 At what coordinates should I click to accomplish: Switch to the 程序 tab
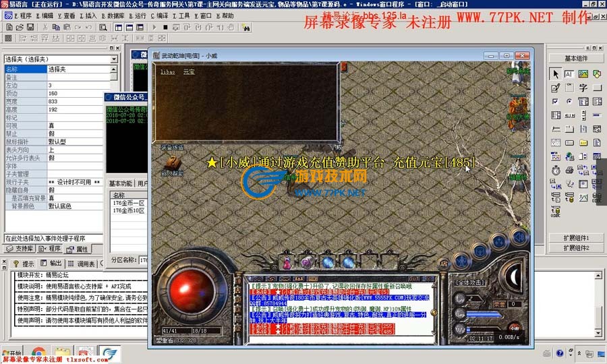49,249
